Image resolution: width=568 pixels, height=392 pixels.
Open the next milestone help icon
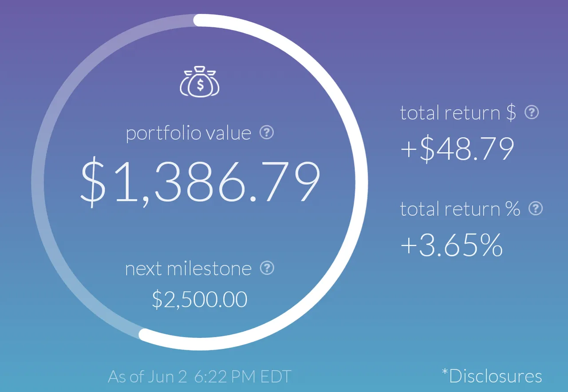tap(267, 267)
